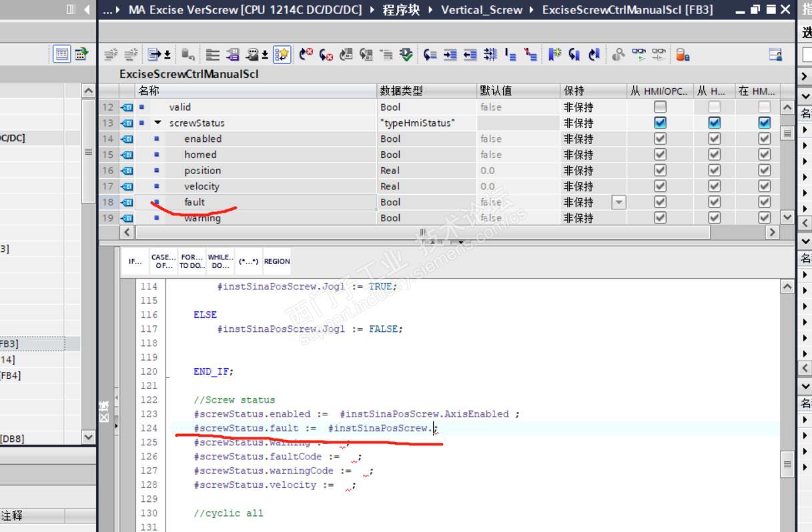Click the icon at toolbar's far right end
Screen dimensions: 812x532
pos(775,55)
